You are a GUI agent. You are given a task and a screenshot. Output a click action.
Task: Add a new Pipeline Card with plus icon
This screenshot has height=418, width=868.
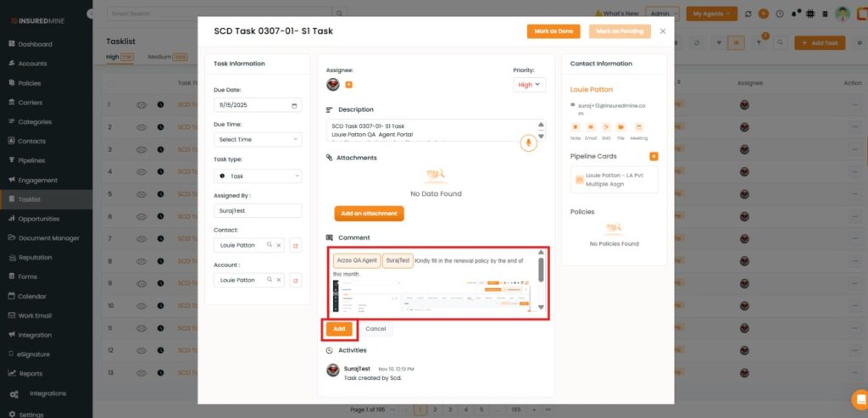click(654, 157)
